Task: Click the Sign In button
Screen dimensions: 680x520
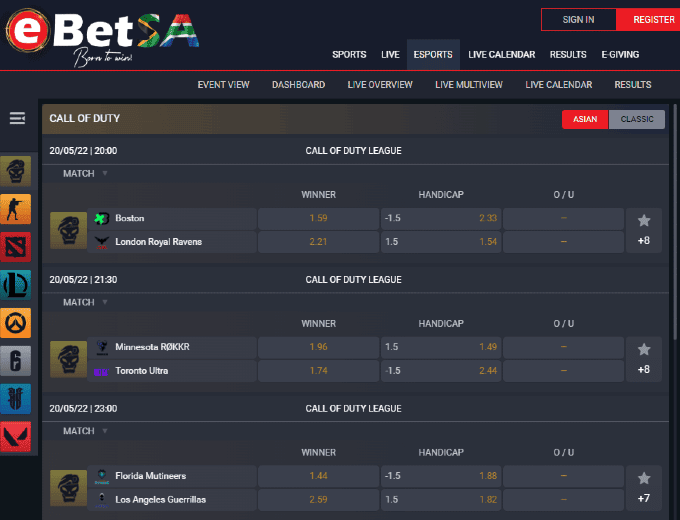Action: tap(579, 20)
